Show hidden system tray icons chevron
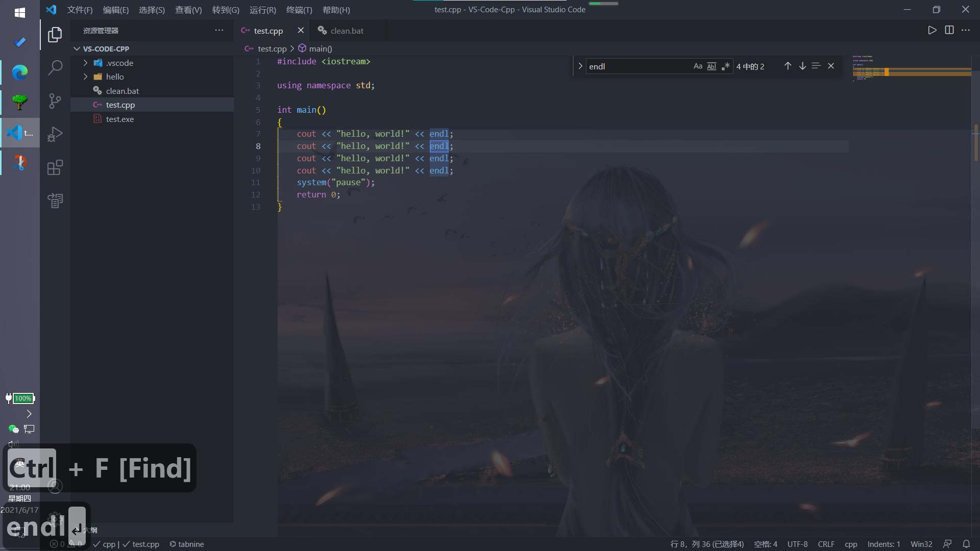 pos(29,413)
